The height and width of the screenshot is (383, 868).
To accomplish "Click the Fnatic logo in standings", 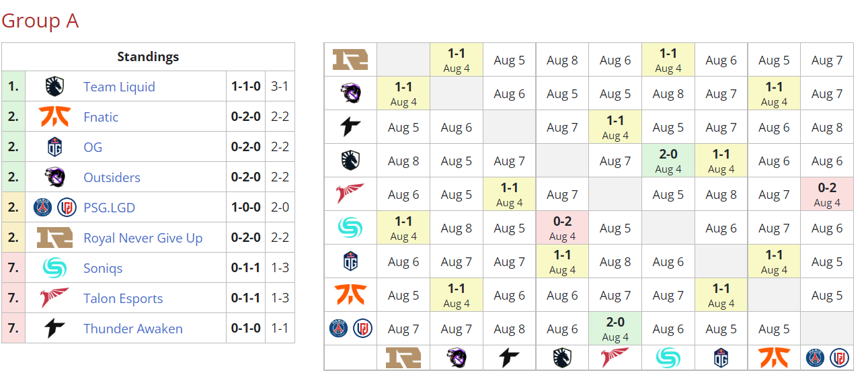I will (x=54, y=117).
